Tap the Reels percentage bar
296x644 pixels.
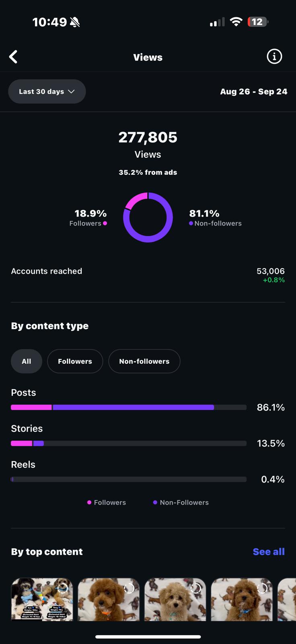click(129, 479)
